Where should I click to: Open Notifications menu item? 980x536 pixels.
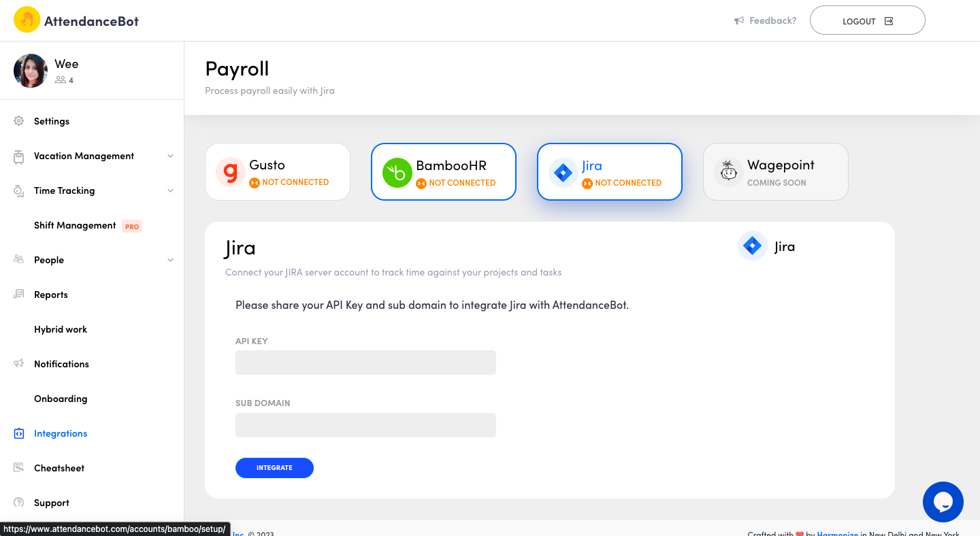point(61,364)
